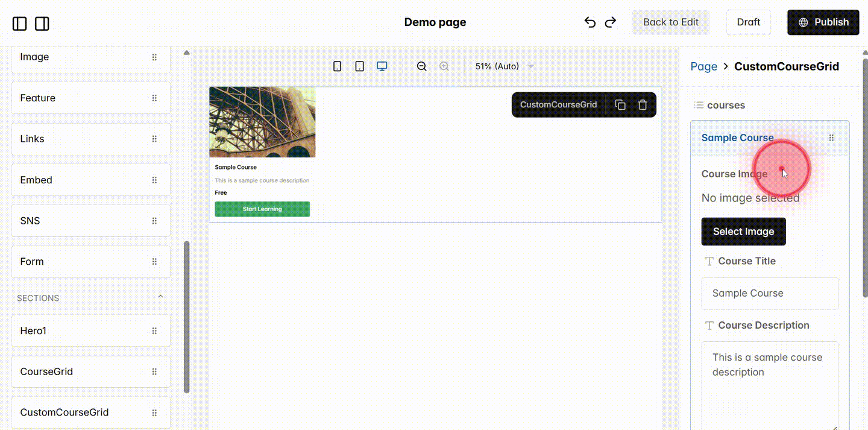Click the redo arrow icon
868x430 pixels.
point(611,22)
